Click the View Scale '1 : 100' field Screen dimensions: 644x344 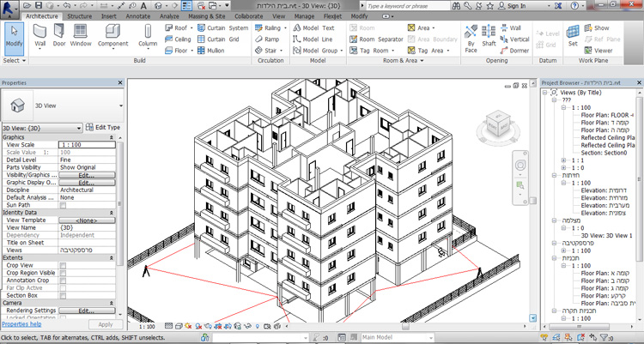(x=87, y=145)
